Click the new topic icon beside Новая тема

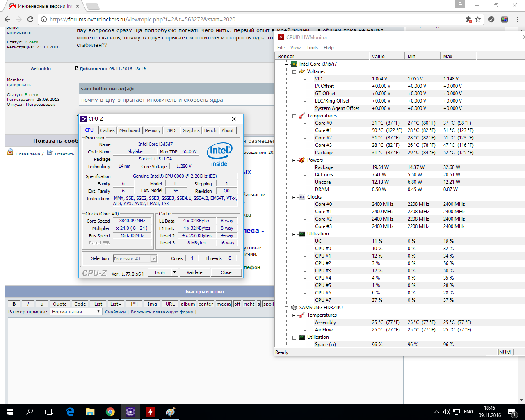pyautogui.click(x=10, y=153)
